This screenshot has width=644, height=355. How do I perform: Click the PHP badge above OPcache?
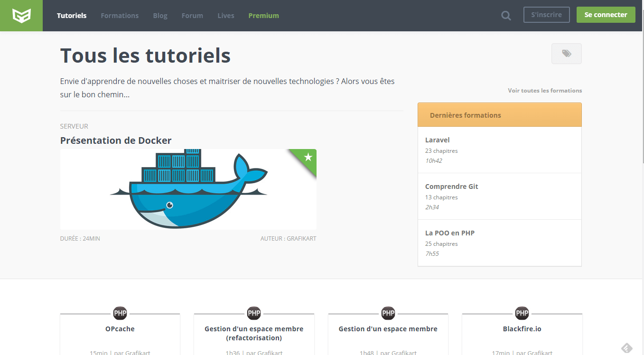120,313
